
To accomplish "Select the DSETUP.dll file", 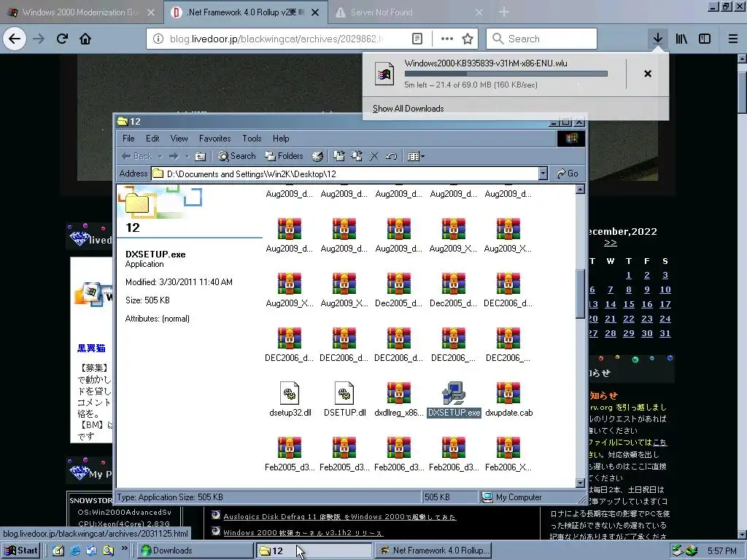I will (344, 399).
